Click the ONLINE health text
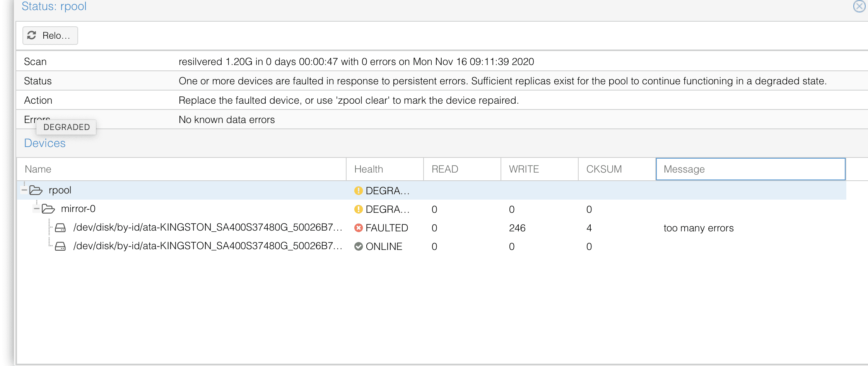The height and width of the screenshot is (366, 868). coord(384,246)
